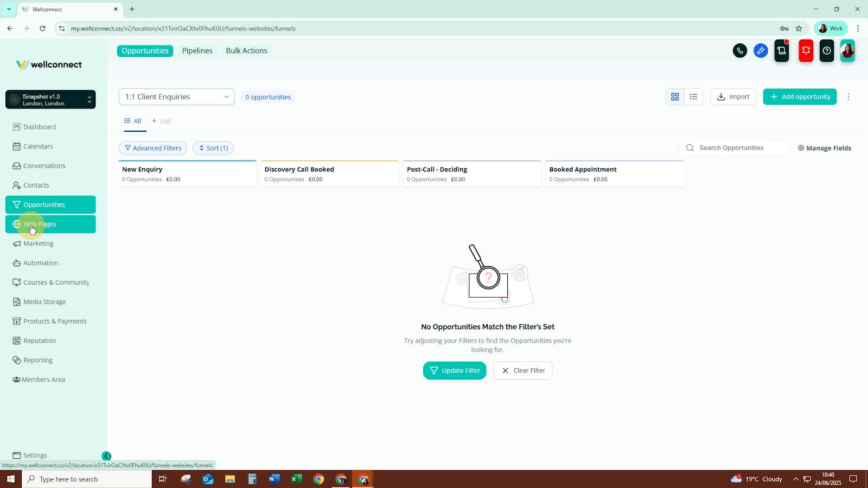The image size is (868, 488).
Task: Open the help question mark icon
Action: pyautogui.click(x=827, y=51)
